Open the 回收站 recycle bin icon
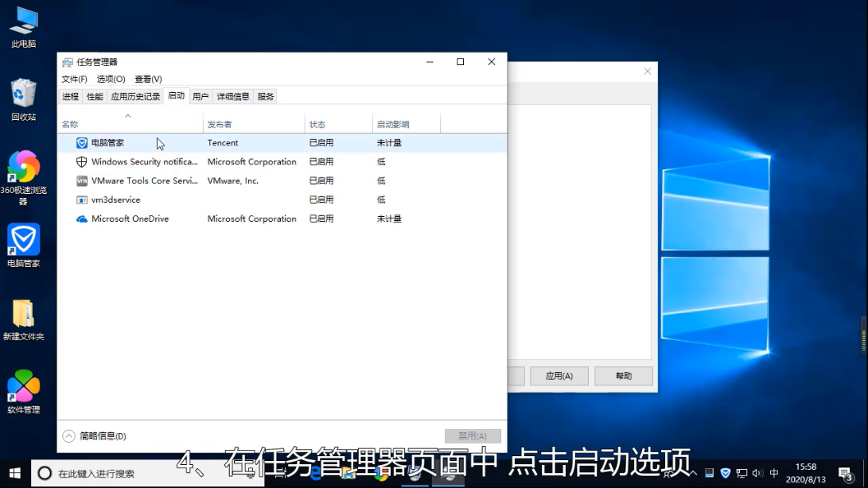868x488 pixels. pyautogui.click(x=23, y=94)
